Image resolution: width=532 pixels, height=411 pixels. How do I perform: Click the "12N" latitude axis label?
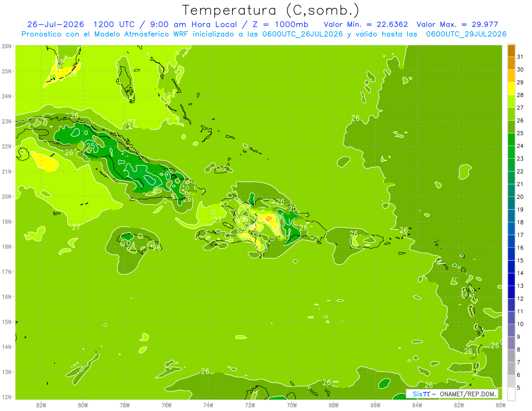coord(6,397)
